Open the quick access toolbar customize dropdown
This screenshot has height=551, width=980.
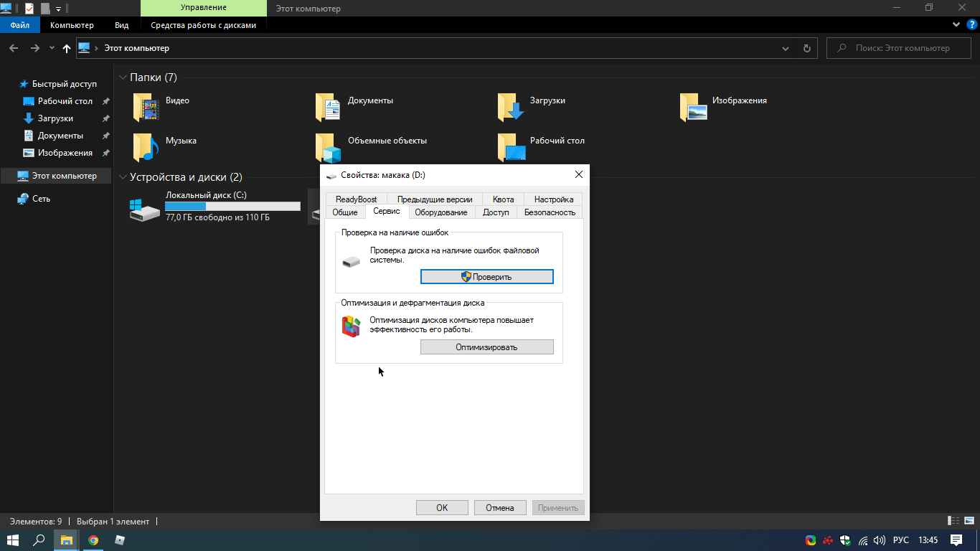[x=58, y=9]
